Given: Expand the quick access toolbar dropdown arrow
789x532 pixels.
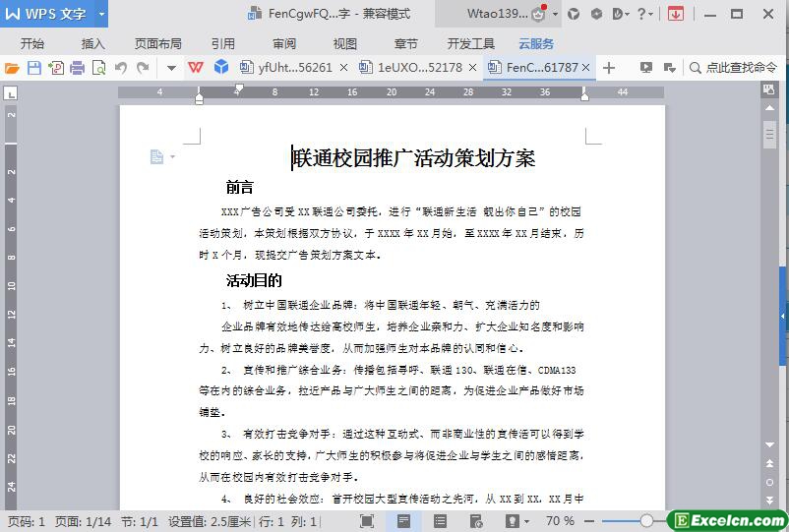Looking at the screenshot, I should pos(171,68).
